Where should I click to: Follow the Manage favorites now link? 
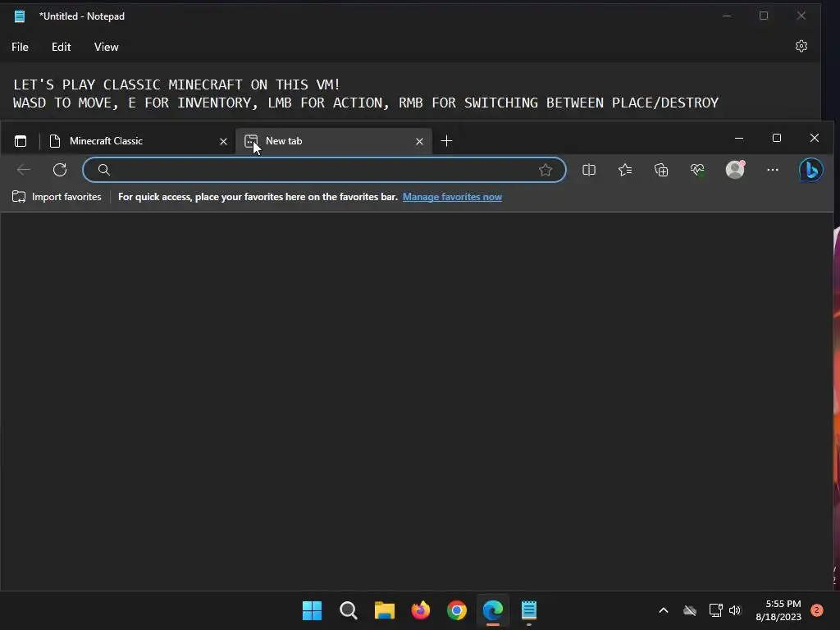click(452, 197)
